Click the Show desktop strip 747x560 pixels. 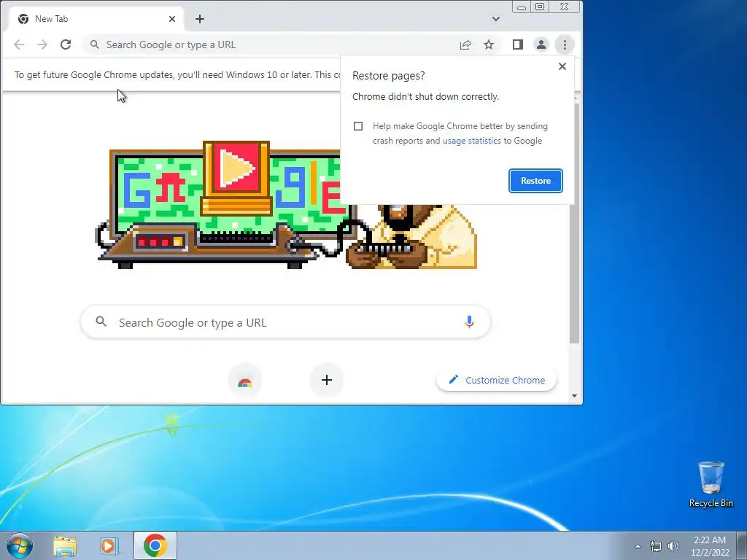[742, 545]
